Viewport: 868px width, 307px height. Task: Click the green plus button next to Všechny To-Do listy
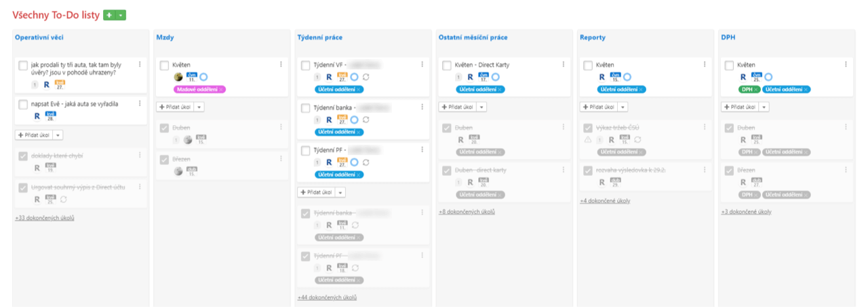(109, 15)
